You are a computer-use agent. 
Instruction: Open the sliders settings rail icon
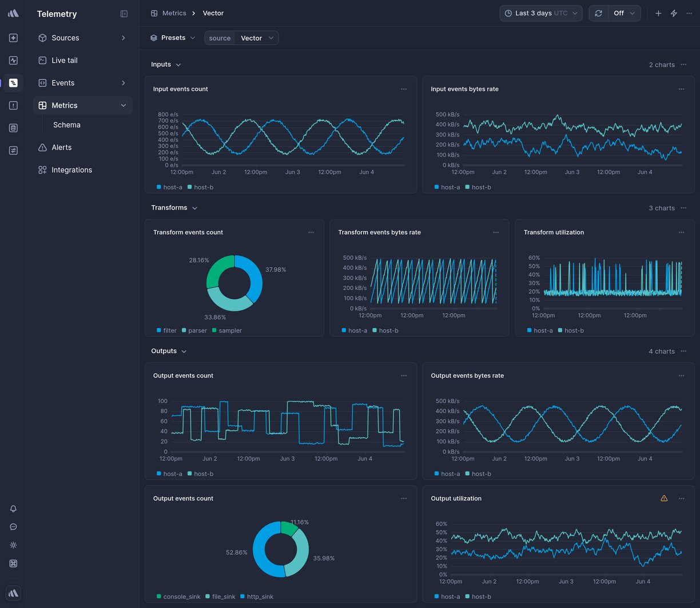click(13, 150)
